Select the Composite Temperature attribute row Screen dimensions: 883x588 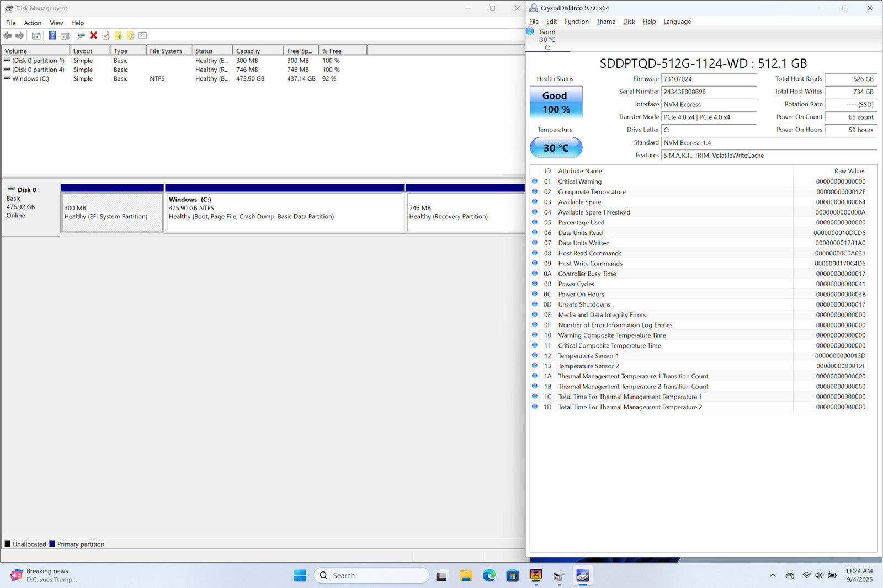click(x=699, y=191)
